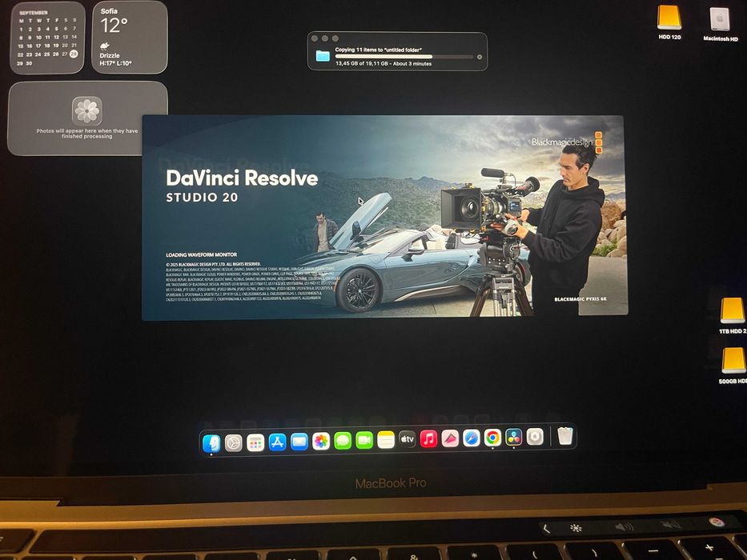The height and width of the screenshot is (560, 747).
Task: Select the 1TB HDD 2 drive icon
Action: 733,311
